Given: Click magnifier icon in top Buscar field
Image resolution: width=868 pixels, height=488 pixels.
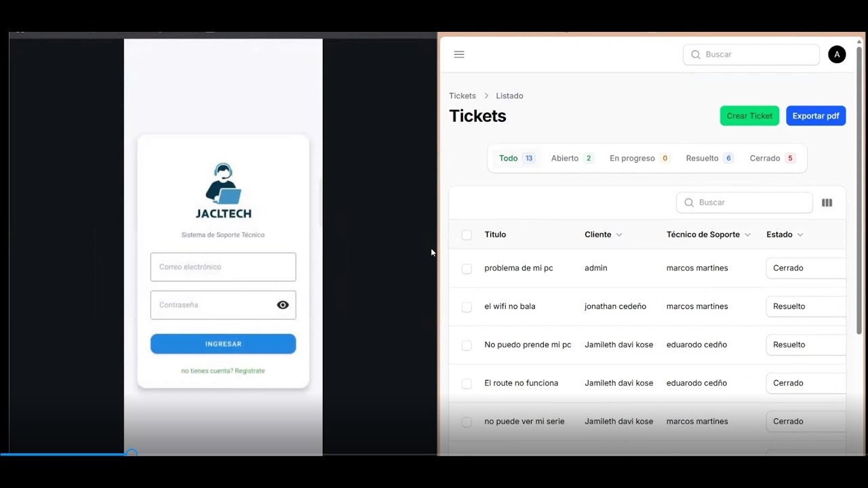Looking at the screenshot, I should [x=695, y=54].
